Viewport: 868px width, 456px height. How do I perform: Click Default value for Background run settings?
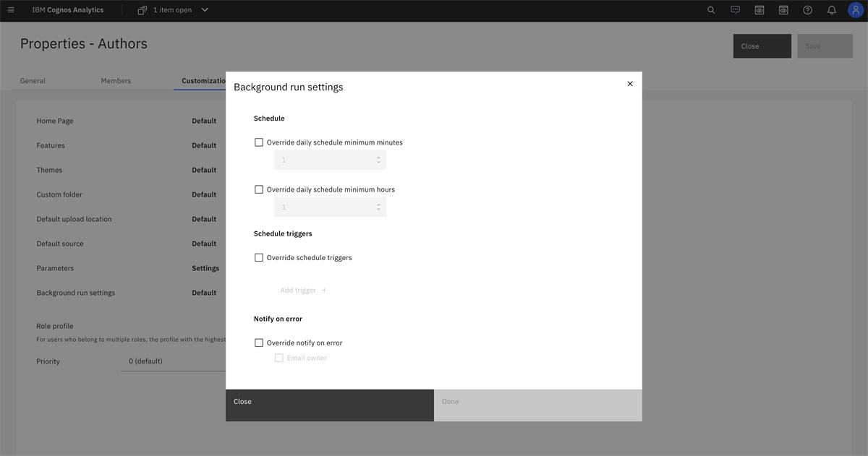[204, 293]
